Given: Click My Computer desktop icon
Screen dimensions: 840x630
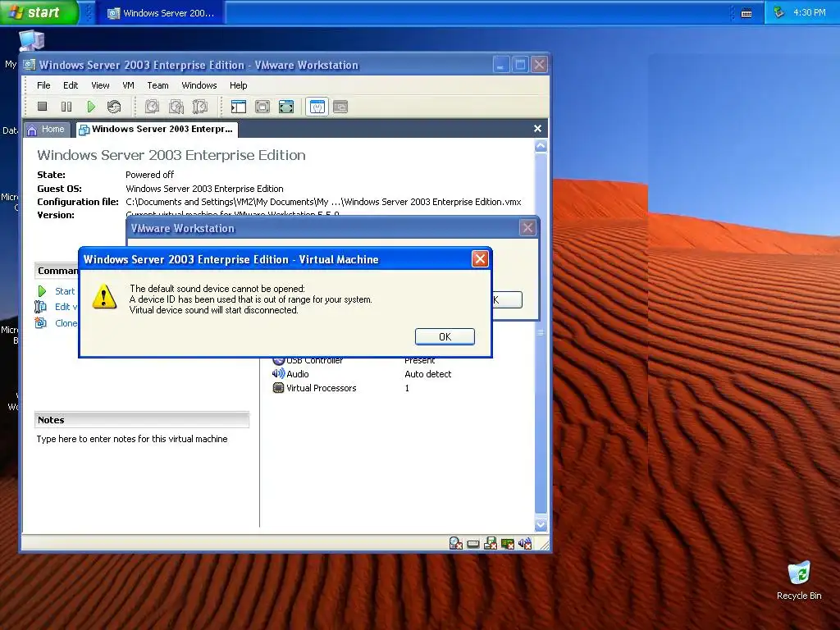Looking at the screenshot, I should (31, 41).
